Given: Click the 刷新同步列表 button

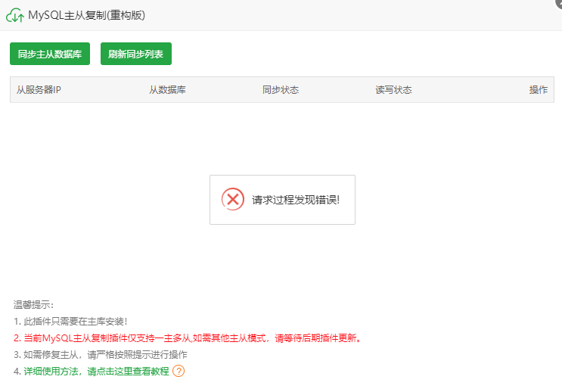Looking at the screenshot, I should (136, 54).
